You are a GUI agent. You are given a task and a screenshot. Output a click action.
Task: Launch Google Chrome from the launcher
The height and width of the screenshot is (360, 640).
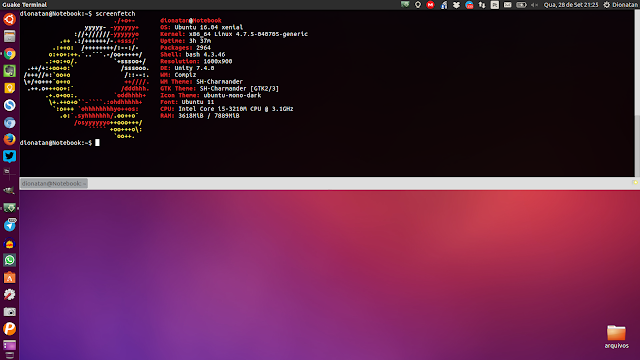pyautogui.click(x=9, y=54)
